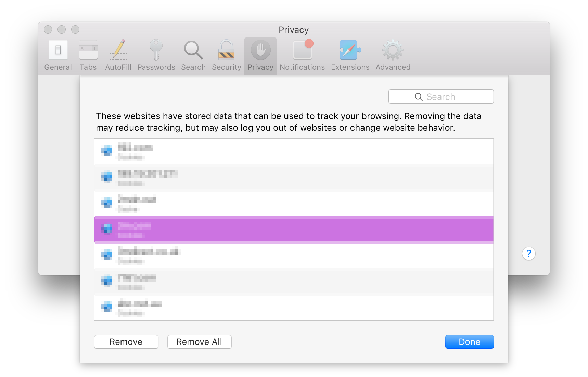
Task: Select the first website in the list
Action: click(x=294, y=151)
